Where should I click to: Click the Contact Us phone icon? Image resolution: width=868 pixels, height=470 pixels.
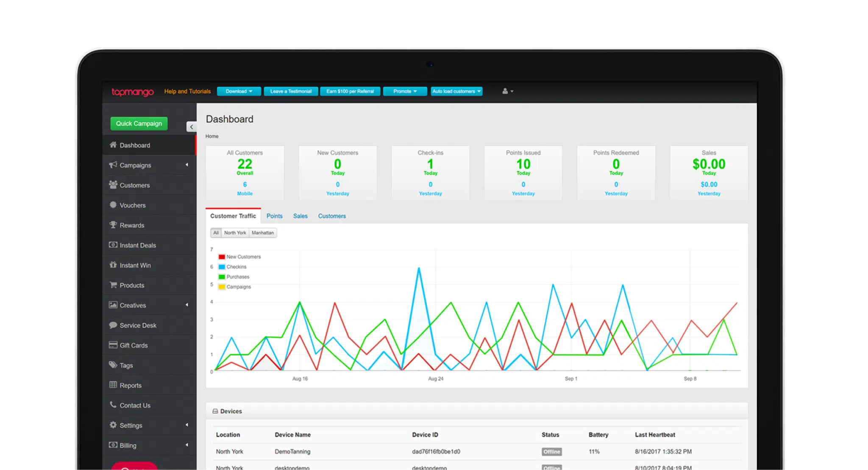click(x=113, y=405)
